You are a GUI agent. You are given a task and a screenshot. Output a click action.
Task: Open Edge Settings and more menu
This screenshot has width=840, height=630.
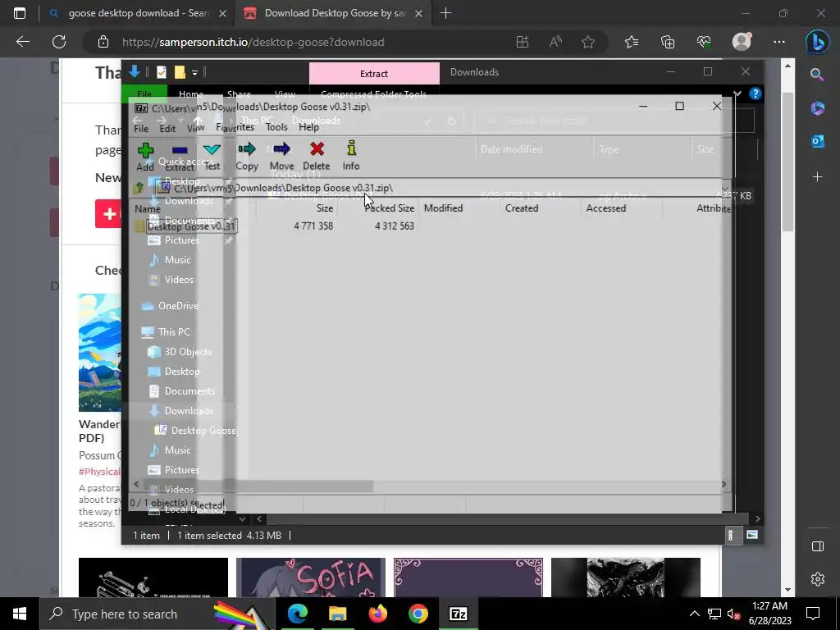pos(779,42)
